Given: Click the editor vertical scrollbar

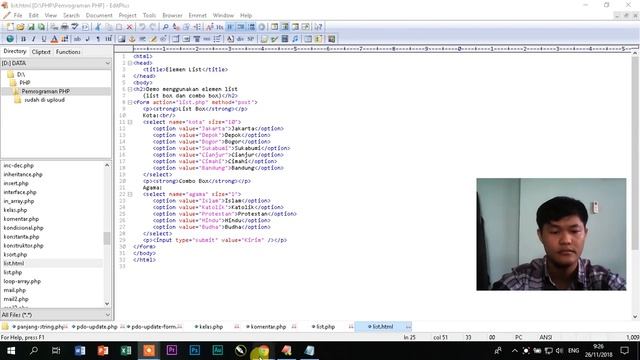Looking at the screenshot, I should [x=635, y=154].
